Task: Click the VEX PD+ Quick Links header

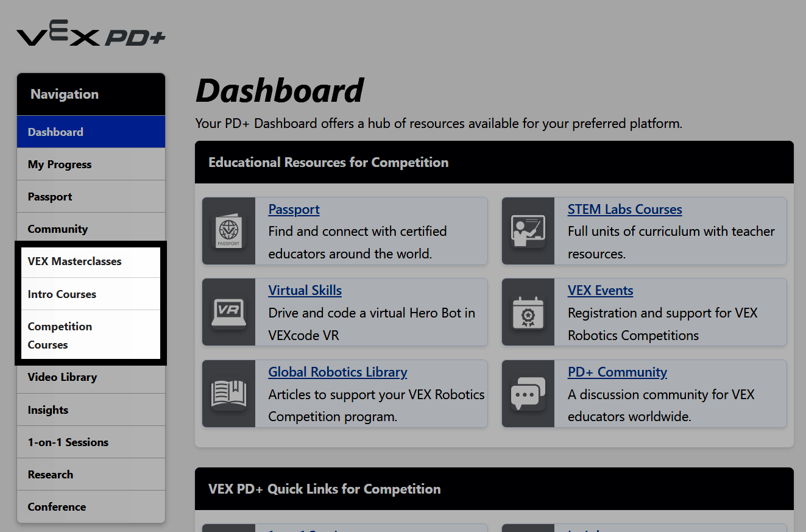Action: pyautogui.click(x=494, y=489)
